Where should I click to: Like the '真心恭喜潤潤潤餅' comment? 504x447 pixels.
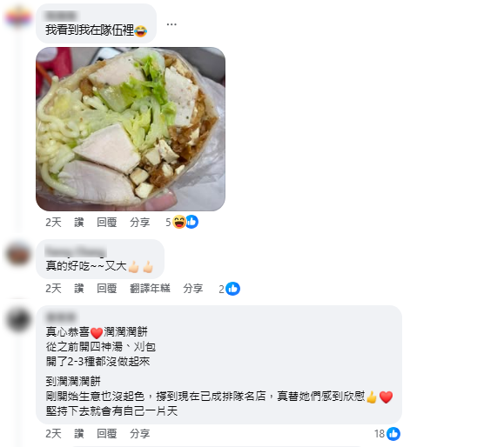(x=79, y=434)
